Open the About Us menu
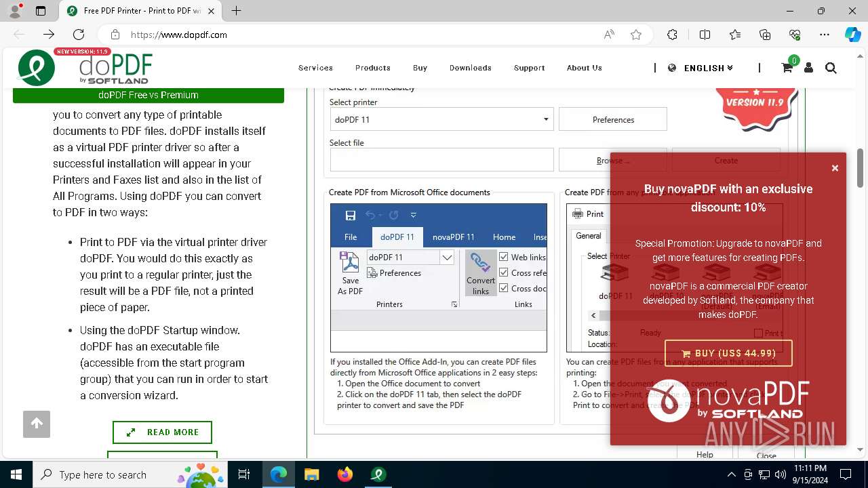The height and width of the screenshot is (488, 868). [x=585, y=68]
